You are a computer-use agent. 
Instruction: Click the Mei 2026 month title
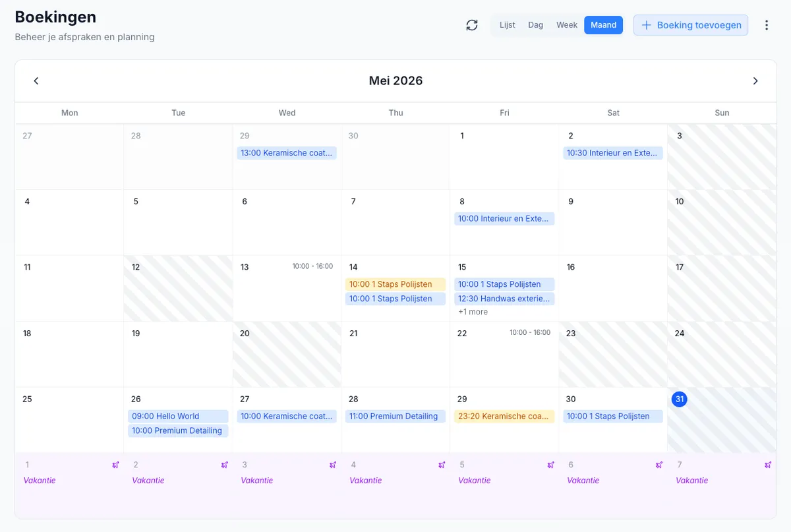[x=395, y=81]
